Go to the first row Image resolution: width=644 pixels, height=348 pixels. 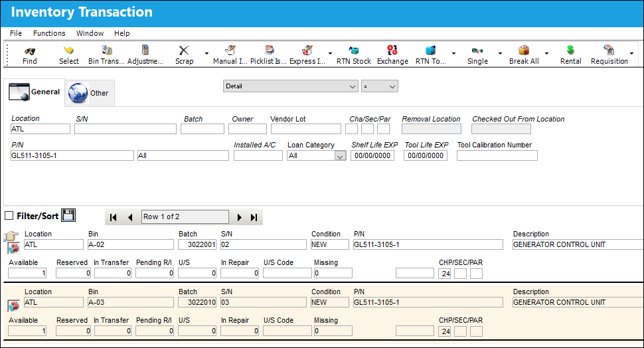point(114,217)
